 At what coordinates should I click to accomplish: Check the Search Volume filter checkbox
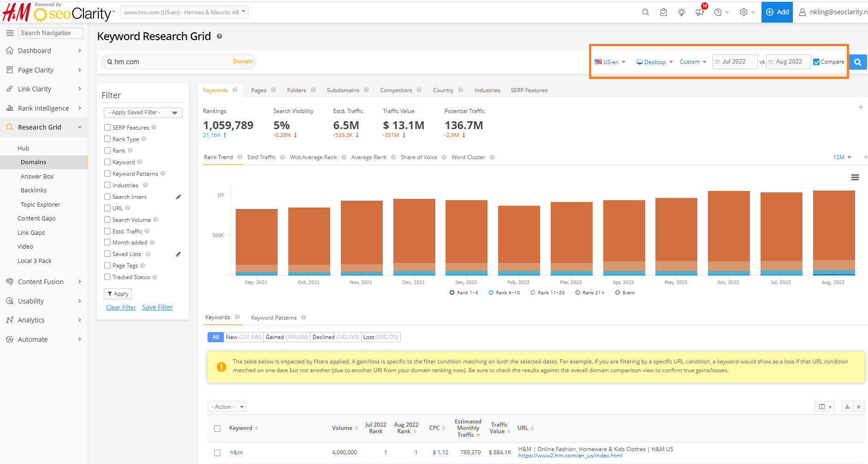click(x=107, y=220)
